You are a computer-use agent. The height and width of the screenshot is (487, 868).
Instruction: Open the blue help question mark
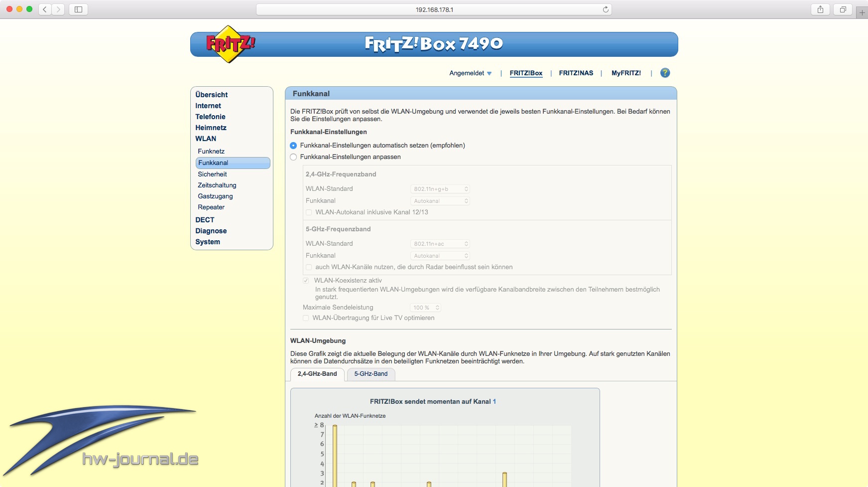(665, 73)
